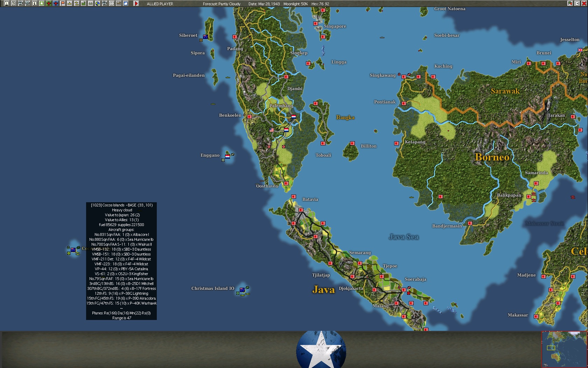This screenshot has height=368, width=588.
Task: Click the Japanese flag at Ketapang
Action: pyautogui.click(x=397, y=143)
